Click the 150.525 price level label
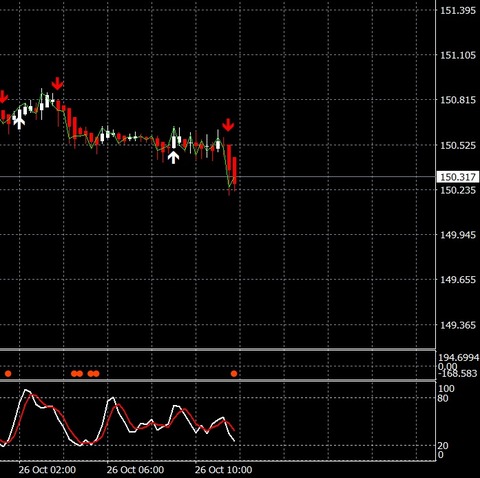480x478 pixels. pos(458,145)
